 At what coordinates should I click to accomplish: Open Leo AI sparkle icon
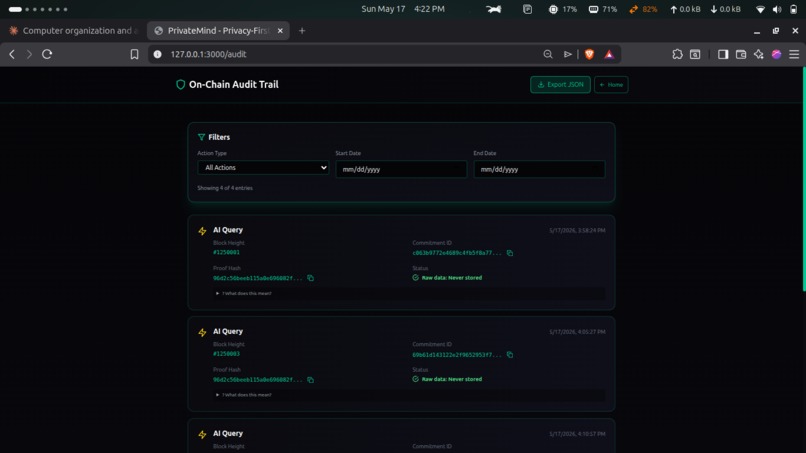tap(759, 54)
